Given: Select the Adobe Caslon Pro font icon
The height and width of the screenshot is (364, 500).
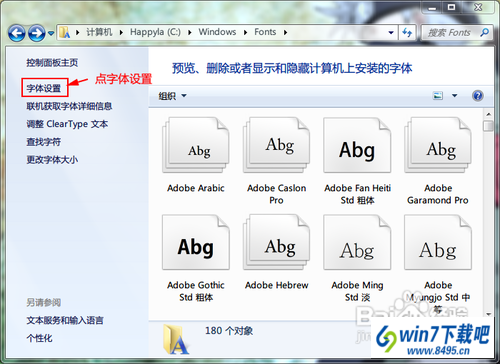Looking at the screenshot, I should pyautogui.click(x=276, y=145).
